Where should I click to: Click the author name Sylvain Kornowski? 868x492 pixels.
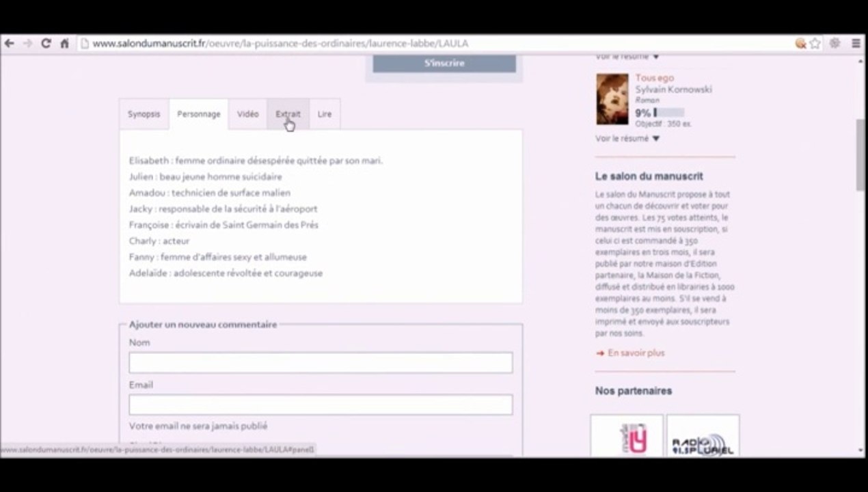[x=673, y=90]
